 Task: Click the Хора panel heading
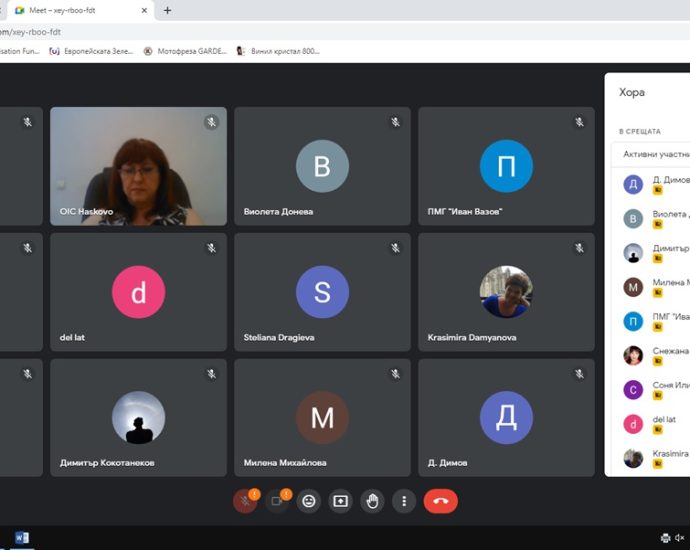(x=631, y=92)
